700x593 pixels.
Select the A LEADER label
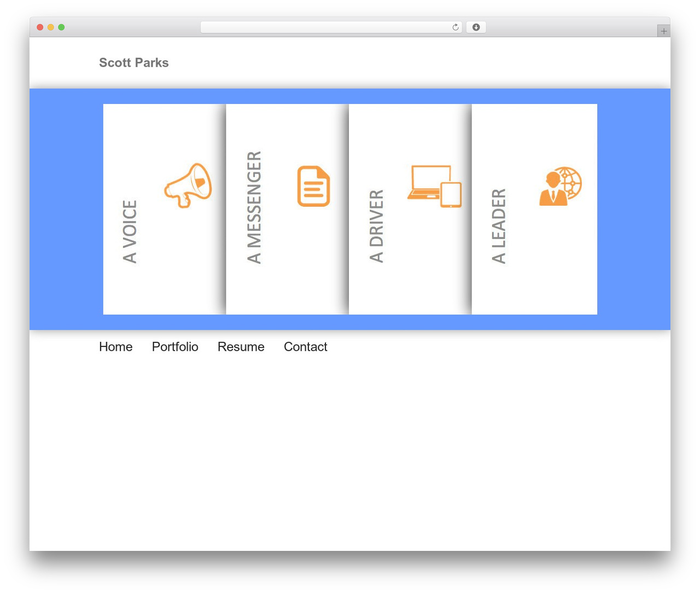coord(499,226)
